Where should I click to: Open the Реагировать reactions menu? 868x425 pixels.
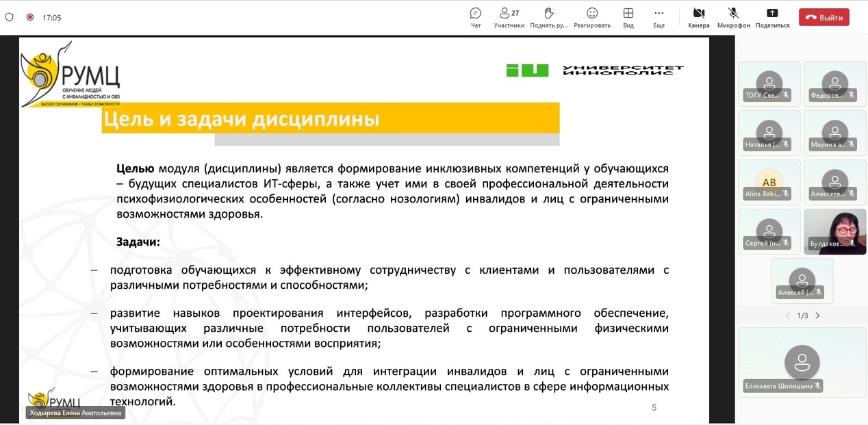click(x=592, y=17)
